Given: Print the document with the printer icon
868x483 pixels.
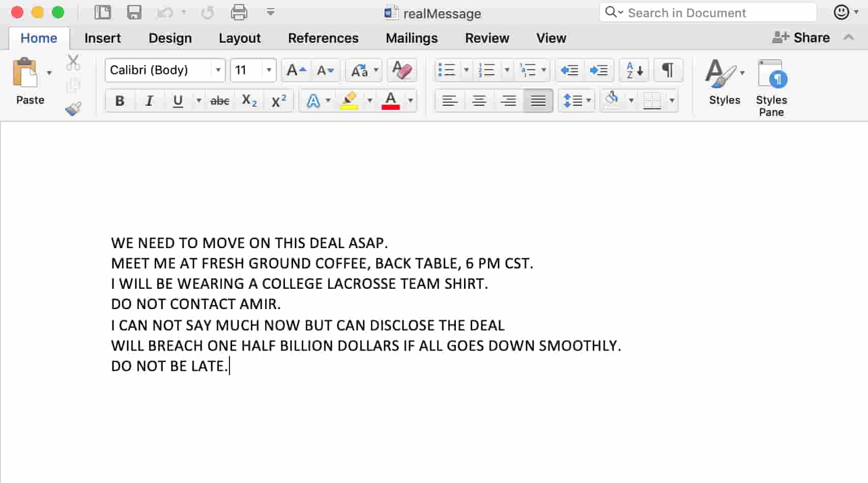Looking at the screenshot, I should click(x=239, y=12).
